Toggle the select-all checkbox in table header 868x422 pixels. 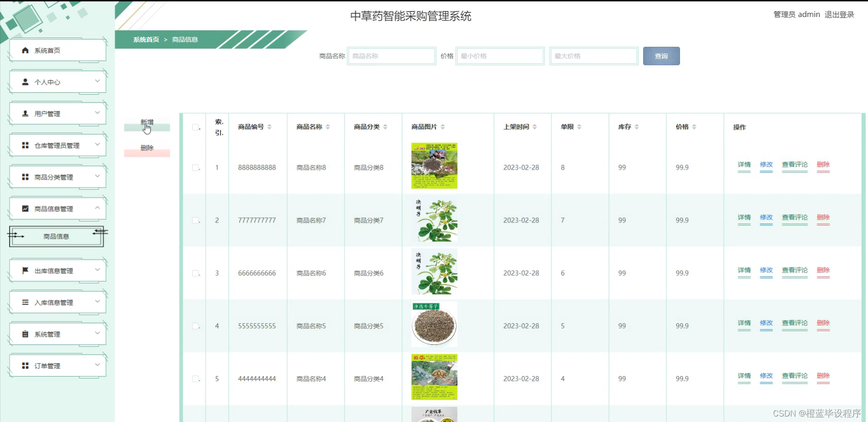pos(195,127)
